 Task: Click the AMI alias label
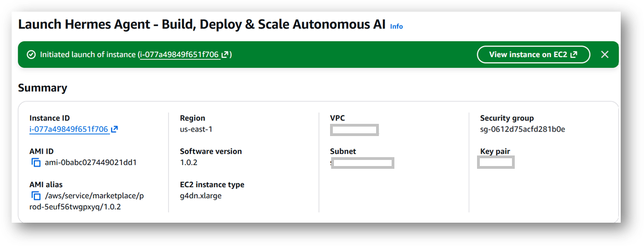pos(46,185)
